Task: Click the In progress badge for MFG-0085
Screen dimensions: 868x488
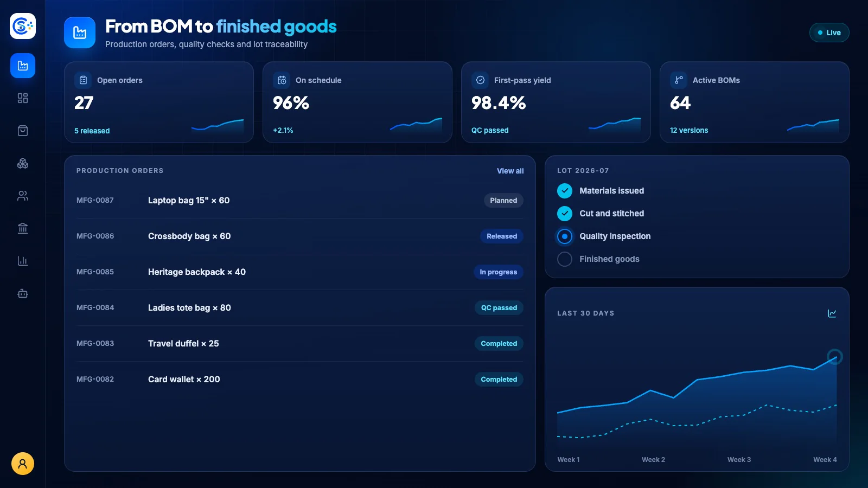Action: coord(498,272)
